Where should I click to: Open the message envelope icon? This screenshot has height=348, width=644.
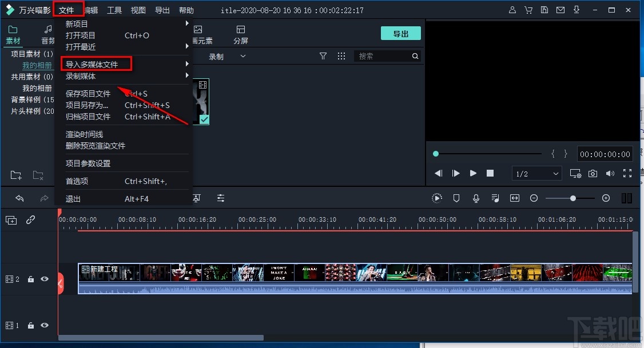coord(560,10)
